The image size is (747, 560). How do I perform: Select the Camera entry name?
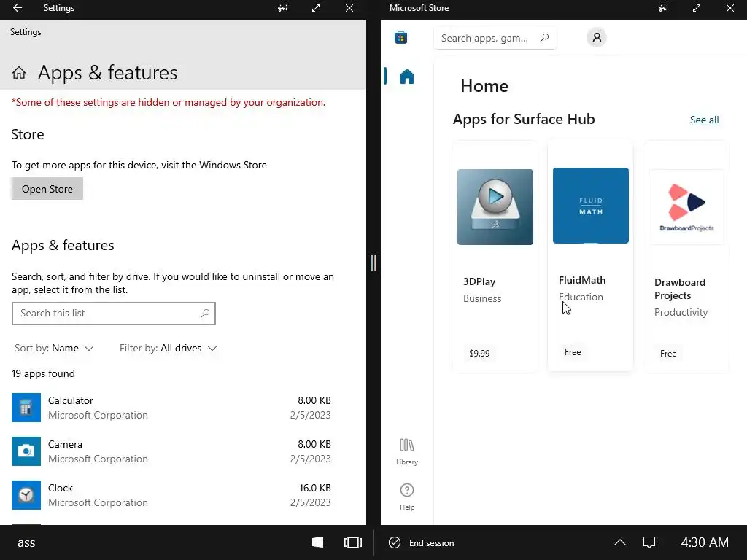coord(65,444)
